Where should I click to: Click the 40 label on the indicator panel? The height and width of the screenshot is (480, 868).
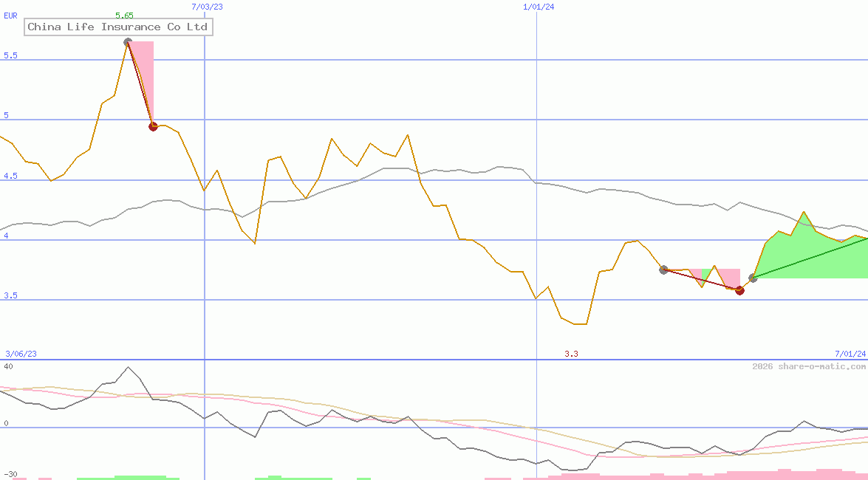pos(8,366)
